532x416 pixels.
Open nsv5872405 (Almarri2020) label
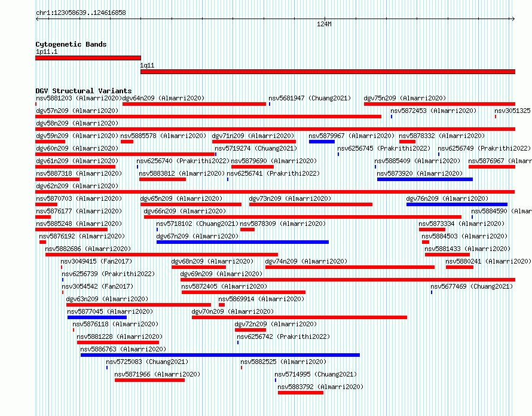pos(224,286)
